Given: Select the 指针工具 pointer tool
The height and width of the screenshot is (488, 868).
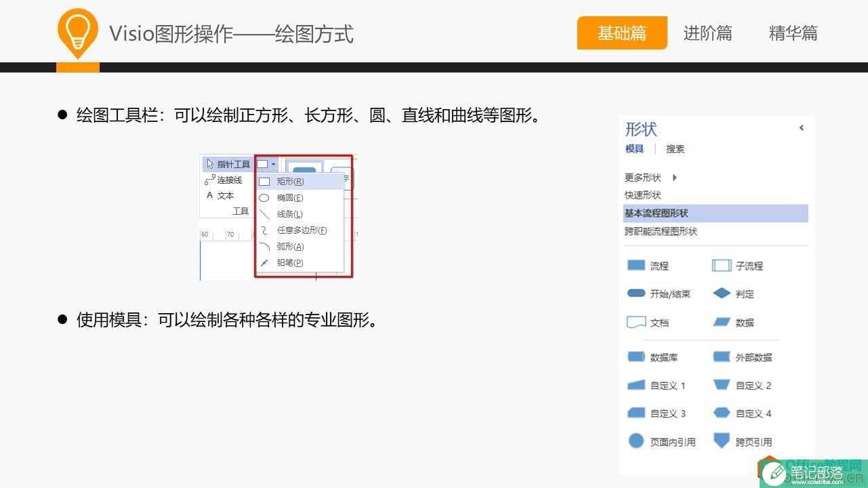Looking at the screenshot, I should click(x=228, y=164).
